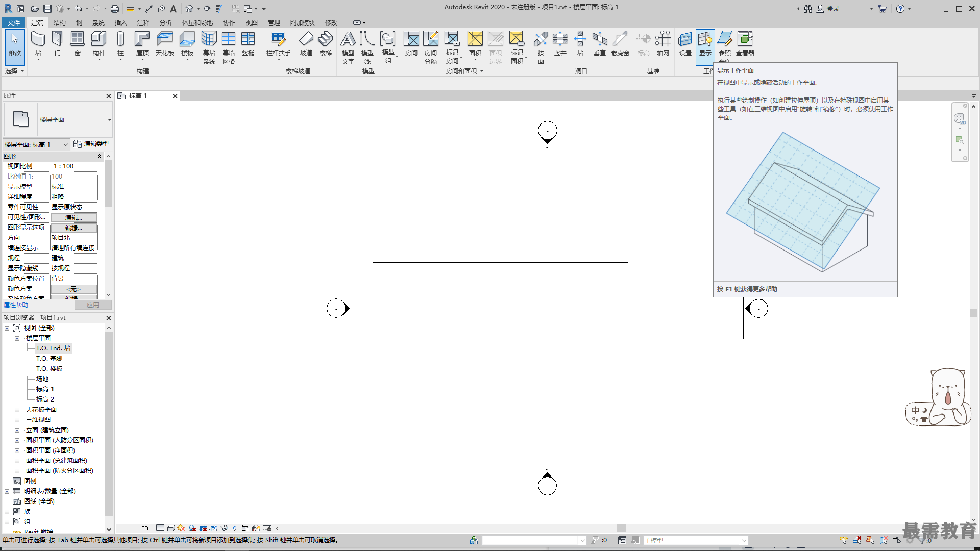The height and width of the screenshot is (551, 980).
Task: Click the 房间 (Room) tool
Action: pos(411,43)
